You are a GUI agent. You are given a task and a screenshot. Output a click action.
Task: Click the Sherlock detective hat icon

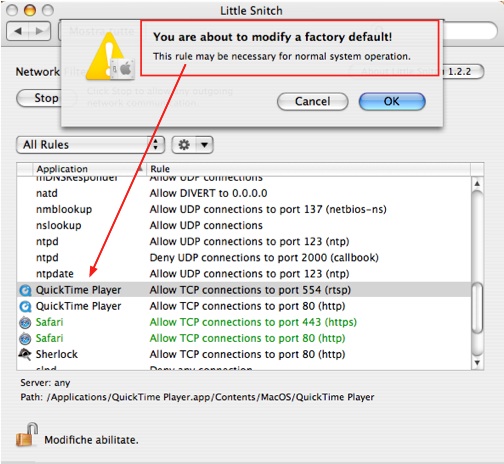[x=25, y=354]
